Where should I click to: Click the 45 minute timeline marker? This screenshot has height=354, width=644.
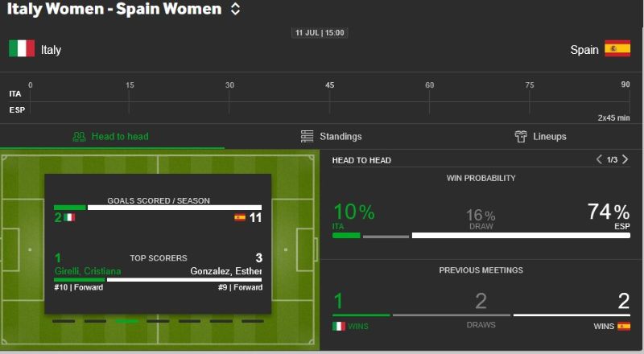329,85
